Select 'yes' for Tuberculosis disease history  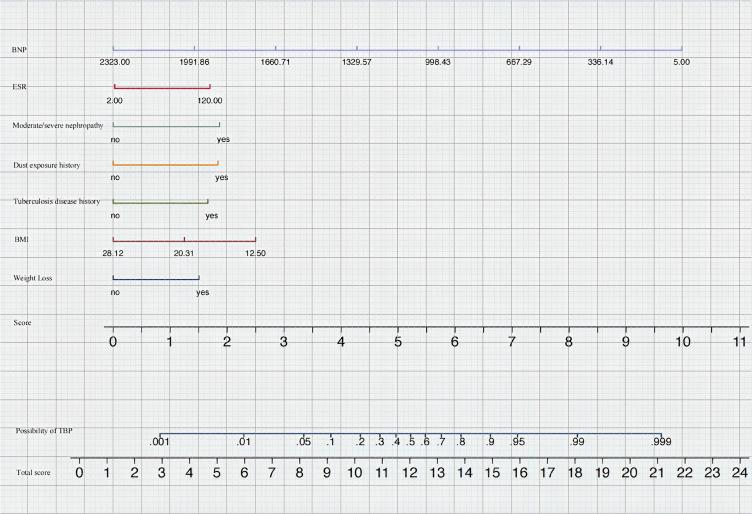[x=211, y=215]
